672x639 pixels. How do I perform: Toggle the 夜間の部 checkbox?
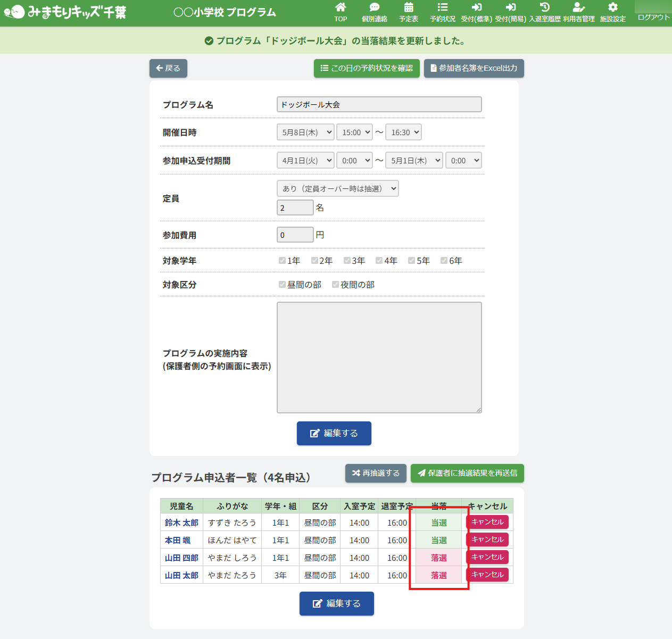(x=336, y=285)
